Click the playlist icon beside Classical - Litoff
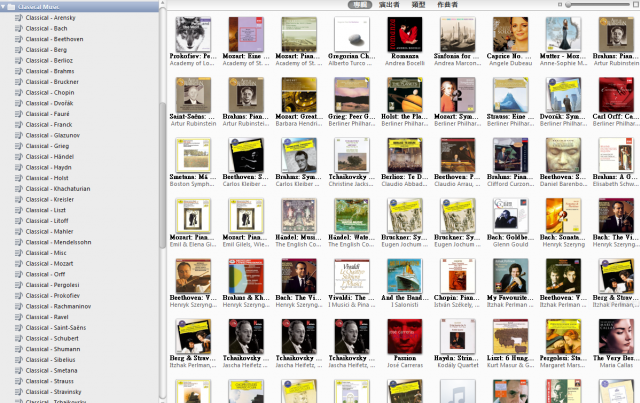Viewport: 640px width, 403px height. point(19,220)
